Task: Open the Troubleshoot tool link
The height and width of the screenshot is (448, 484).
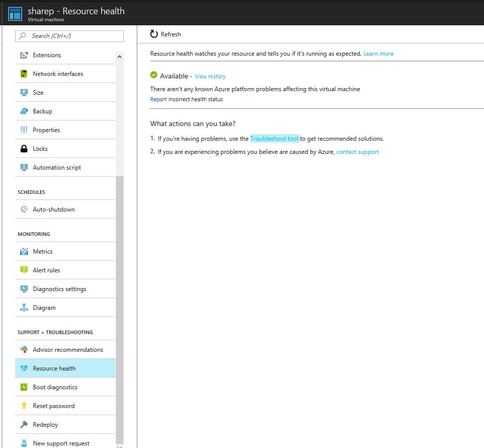Action: pyautogui.click(x=275, y=139)
